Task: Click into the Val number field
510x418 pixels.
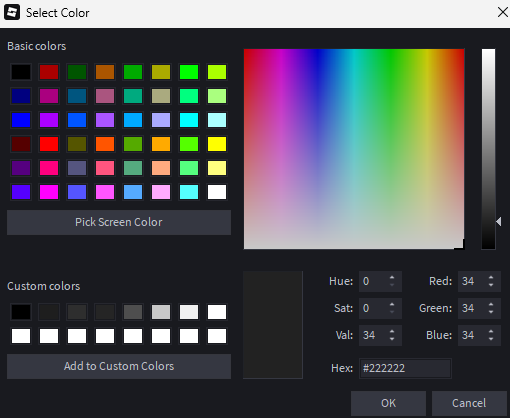Action: 373,335
